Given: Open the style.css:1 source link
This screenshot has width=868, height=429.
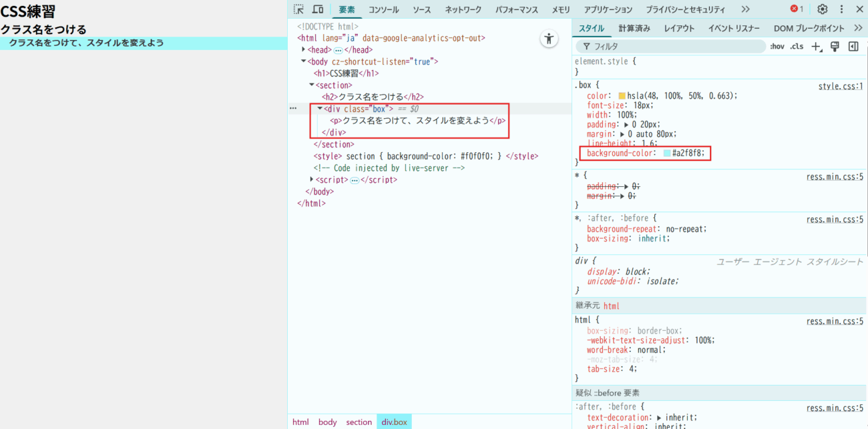Looking at the screenshot, I should pyautogui.click(x=840, y=87).
